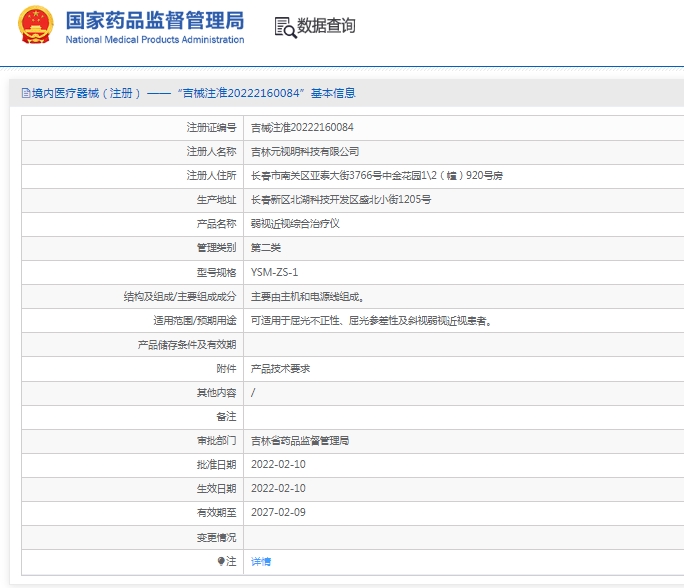Viewport: 684px width, 588px height.
Task: Select the 结构及组成/主要组成成分 label
Action: (x=180, y=297)
